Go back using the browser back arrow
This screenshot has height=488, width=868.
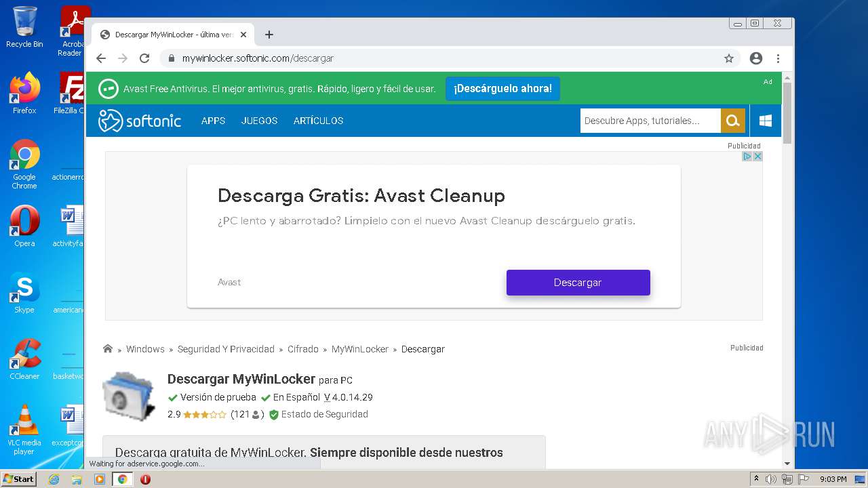[101, 58]
